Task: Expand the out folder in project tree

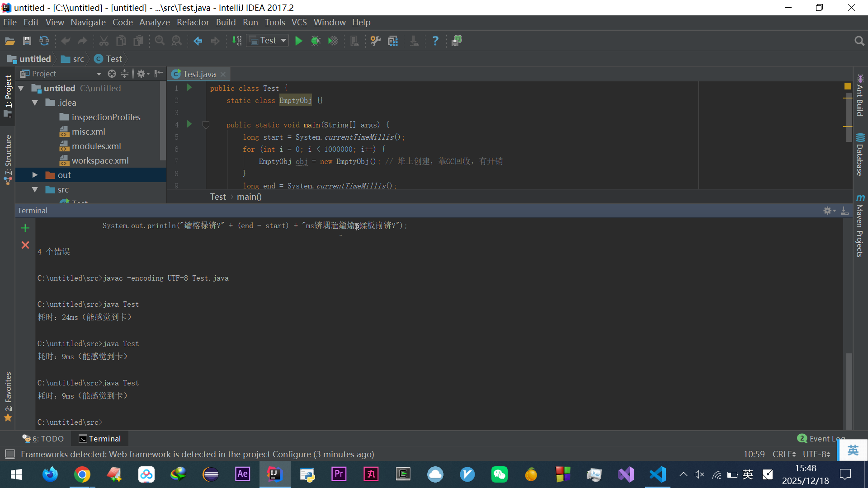Action: pos(35,175)
